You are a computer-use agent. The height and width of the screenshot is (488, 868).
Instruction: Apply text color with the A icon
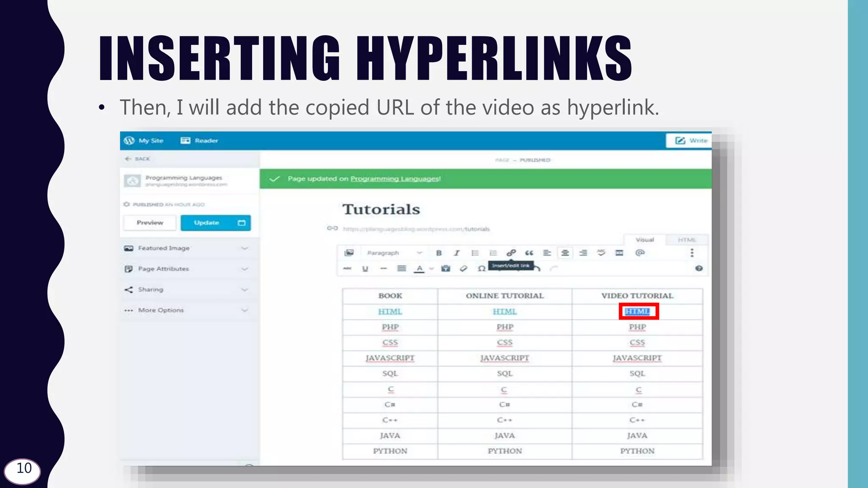pyautogui.click(x=420, y=269)
